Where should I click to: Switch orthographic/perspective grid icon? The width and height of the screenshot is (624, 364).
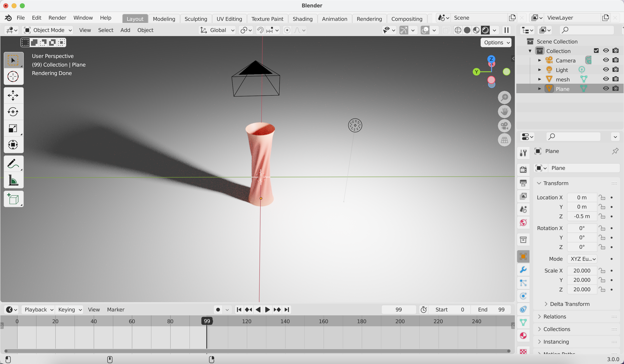[x=504, y=140]
